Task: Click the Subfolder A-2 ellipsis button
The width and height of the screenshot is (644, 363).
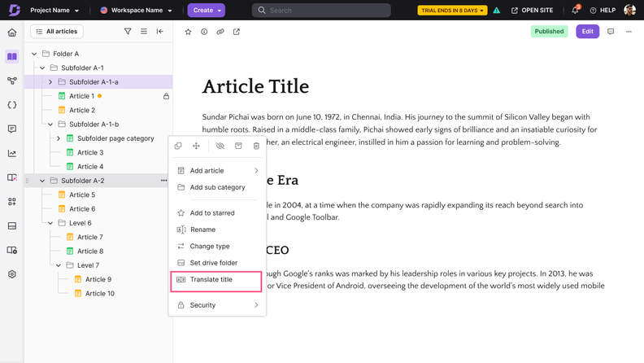Action: click(x=164, y=181)
